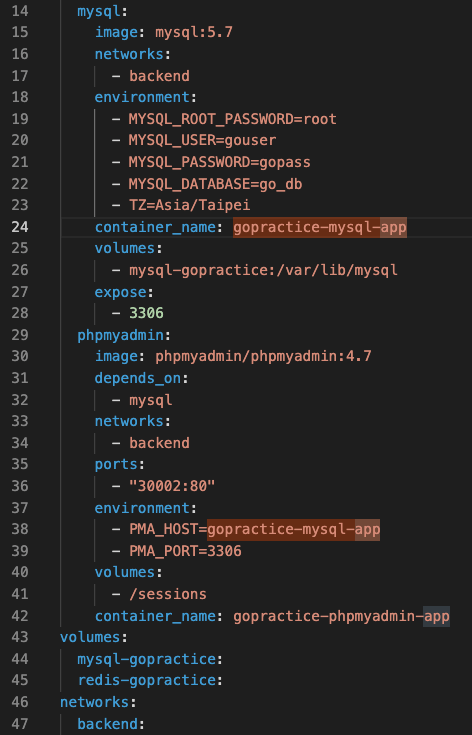Click the MYSQL_PASSWORD=gopass entry

(219, 162)
